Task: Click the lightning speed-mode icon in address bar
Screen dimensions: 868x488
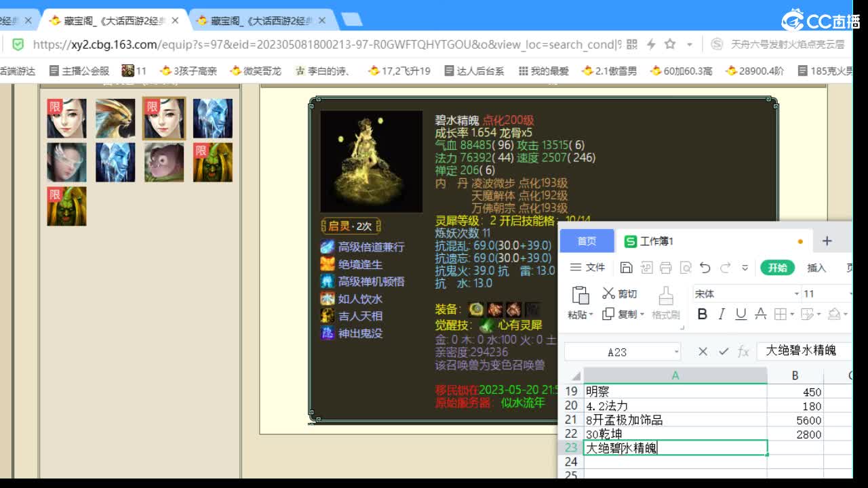Action: tap(651, 45)
